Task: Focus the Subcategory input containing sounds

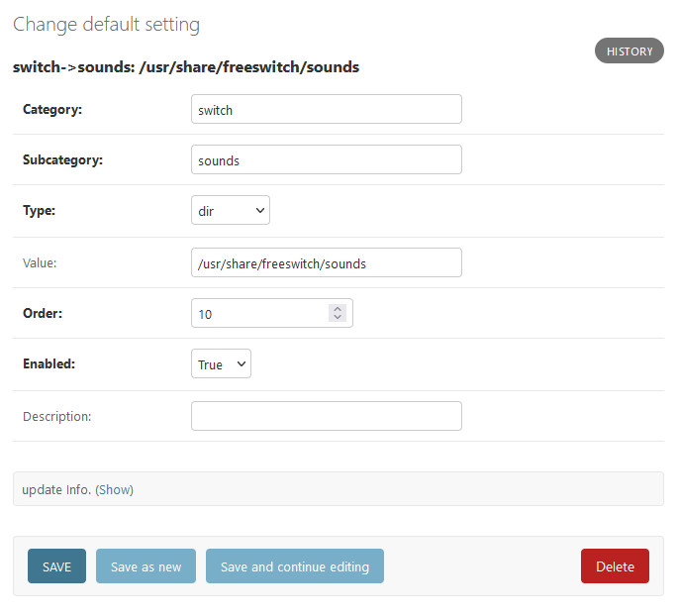Action: (x=326, y=160)
